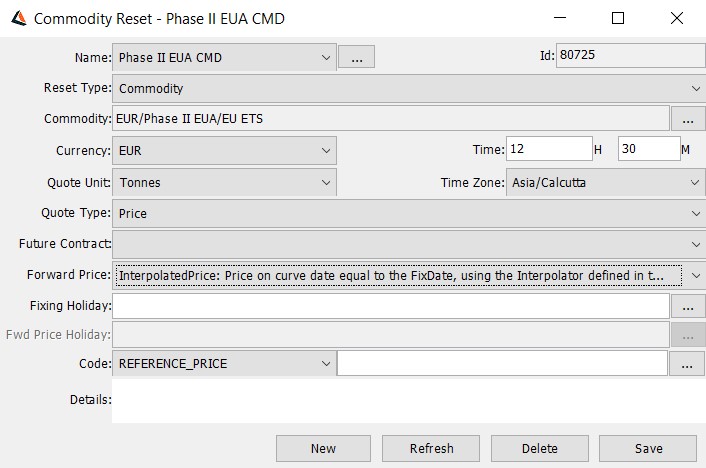Screen dimensions: 706x468
Task: Open the Reset Type Commodity dropdown
Action: pyautogui.click(x=408, y=88)
